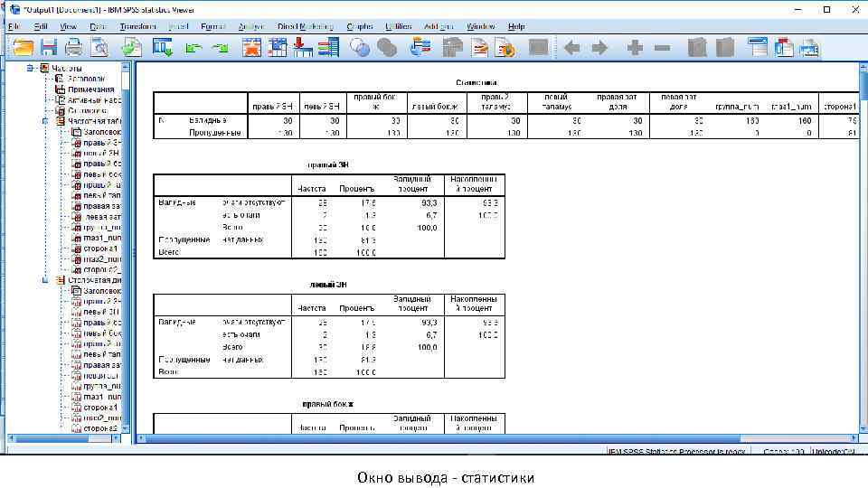Image resolution: width=868 pixels, height=488 pixels.
Task: Select Статистика item in the outline
Action: 87,110
